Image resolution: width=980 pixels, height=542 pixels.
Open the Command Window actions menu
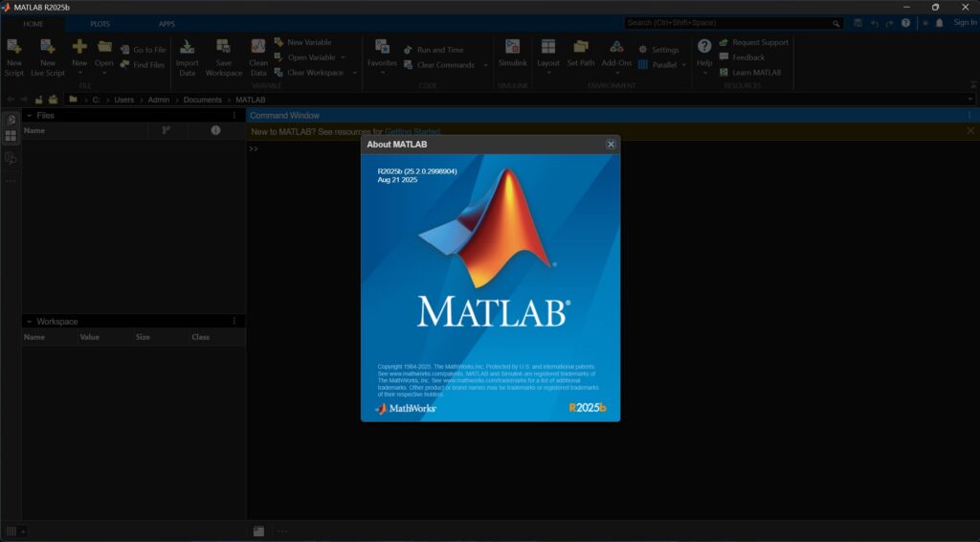969,116
